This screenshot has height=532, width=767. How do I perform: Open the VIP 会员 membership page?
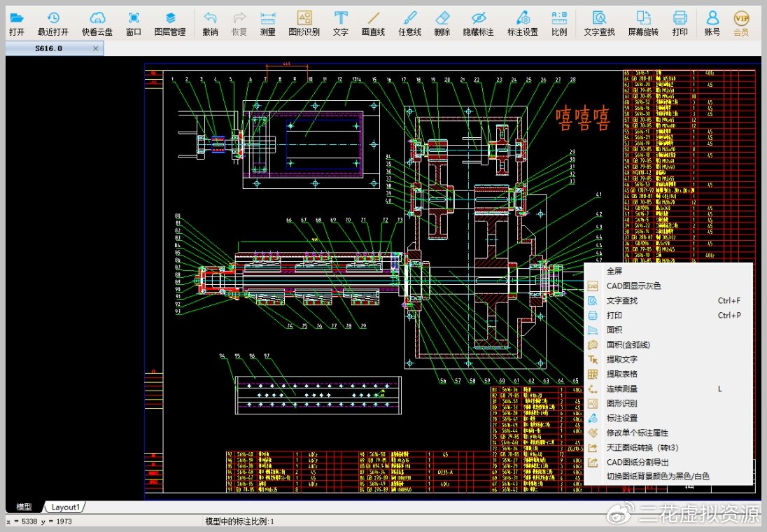(741, 24)
